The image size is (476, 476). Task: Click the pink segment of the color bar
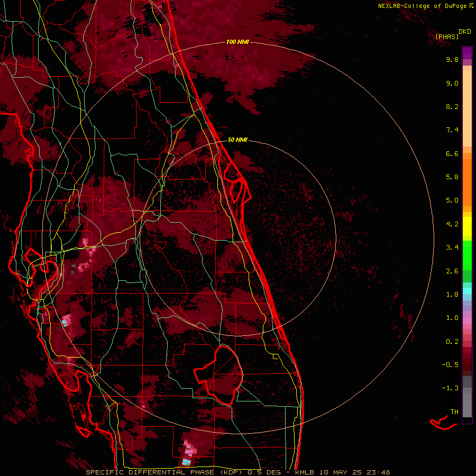tap(467, 321)
